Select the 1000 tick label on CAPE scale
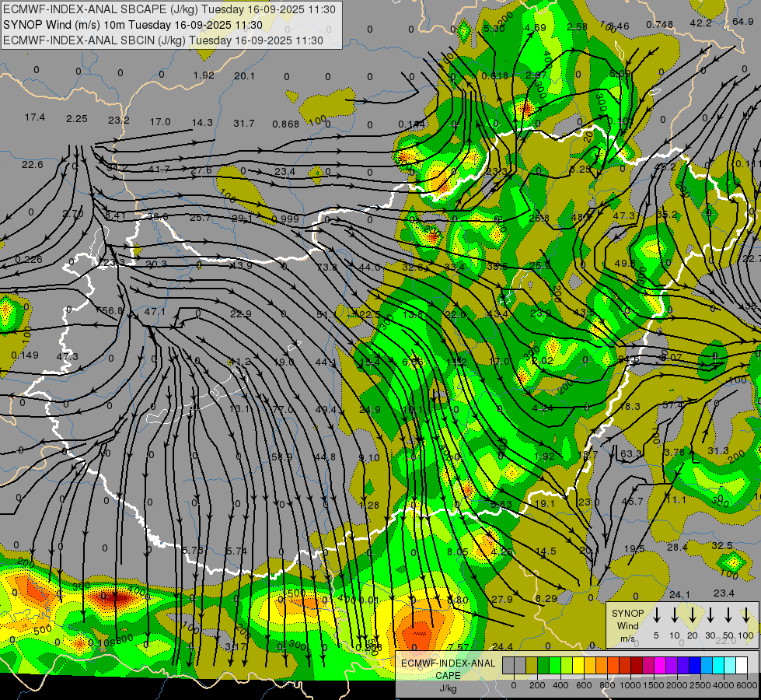The image size is (761, 700). coord(630,685)
